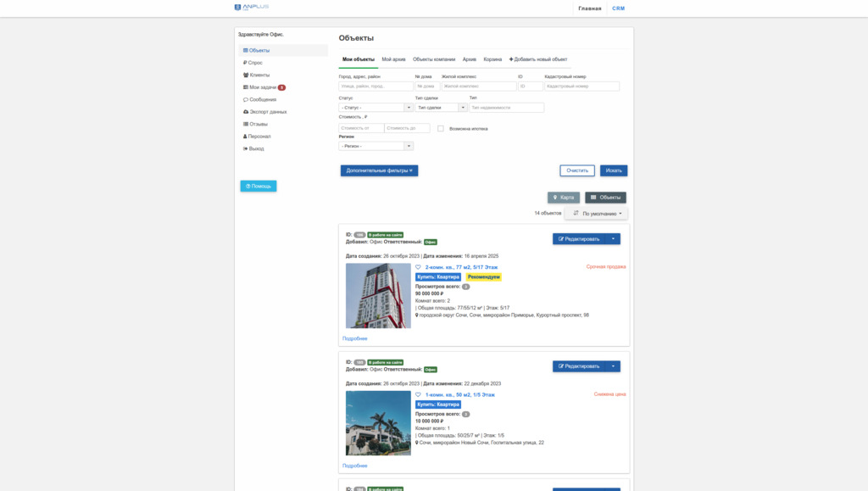Open Клиенты section icon in sidebar

point(246,75)
